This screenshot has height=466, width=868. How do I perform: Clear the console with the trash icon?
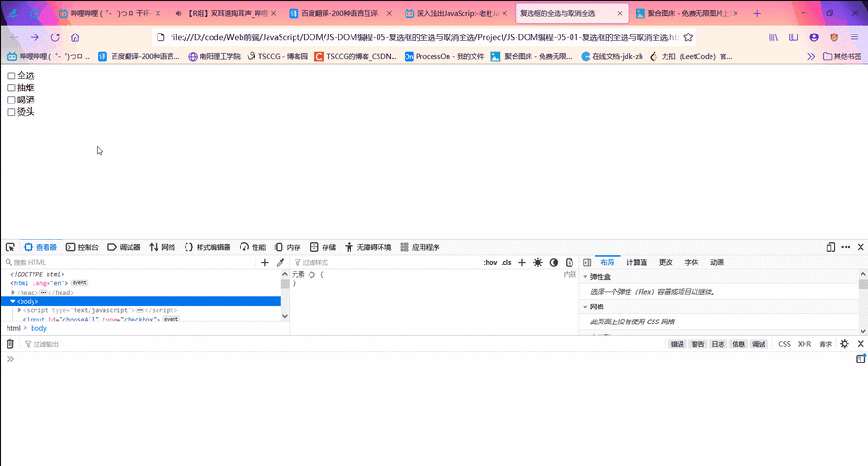(x=10, y=344)
